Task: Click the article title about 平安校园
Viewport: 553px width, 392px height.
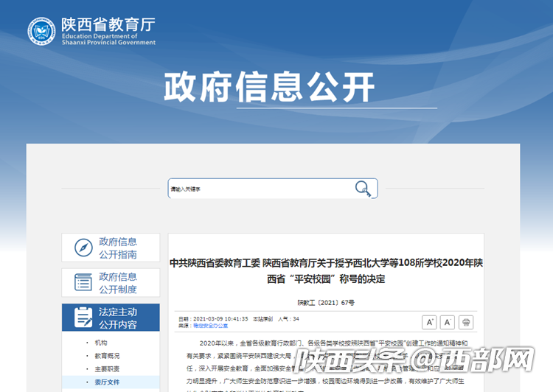Action: pyautogui.click(x=326, y=270)
